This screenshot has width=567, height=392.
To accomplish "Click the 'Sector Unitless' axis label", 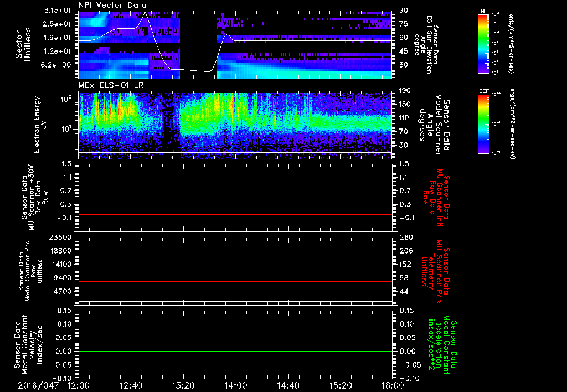I will pyautogui.click(x=23, y=44).
